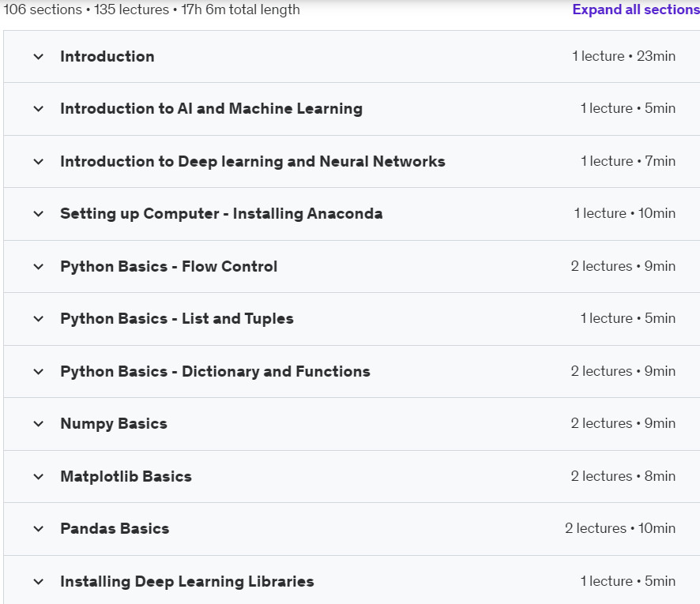Screen dimensions: 700x604
Task: Expand chevron for Installing Anaconda section
Action: coord(39,214)
